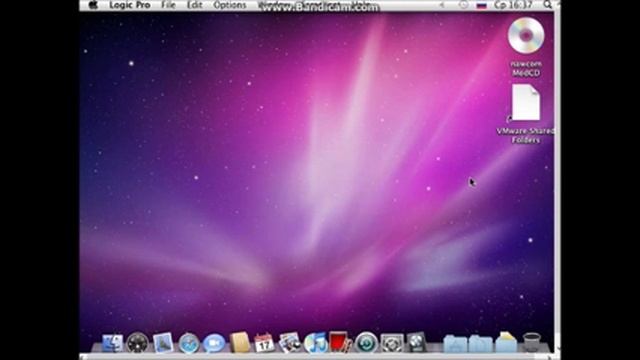Open Time Machine in the Dock

pyautogui.click(x=366, y=343)
